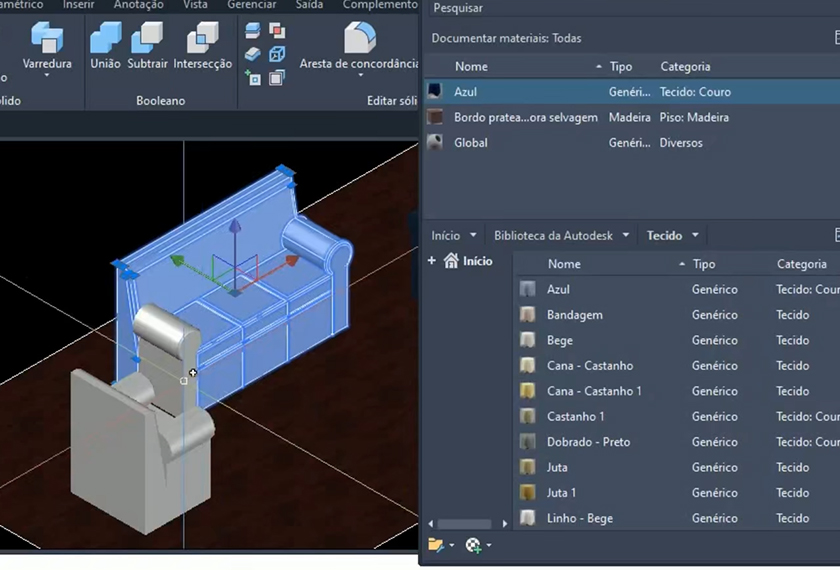This screenshot has width=840, height=570.
Task: Switch to the Inserir ribbon tab
Action: (x=79, y=5)
